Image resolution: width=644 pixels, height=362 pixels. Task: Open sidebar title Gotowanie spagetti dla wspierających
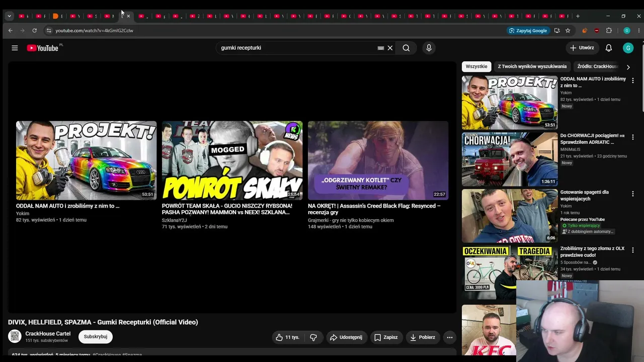pos(585,196)
